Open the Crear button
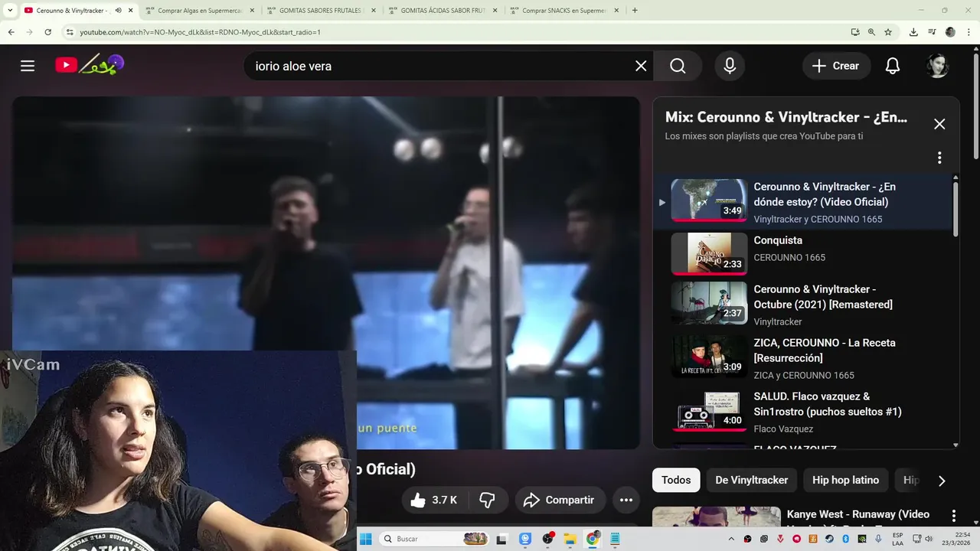 point(836,66)
